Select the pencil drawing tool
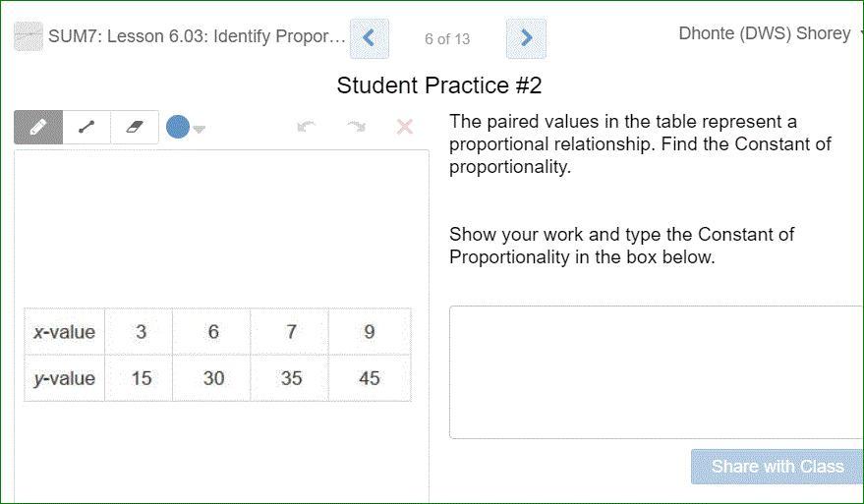This screenshot has width=864, height=504. 38,127
